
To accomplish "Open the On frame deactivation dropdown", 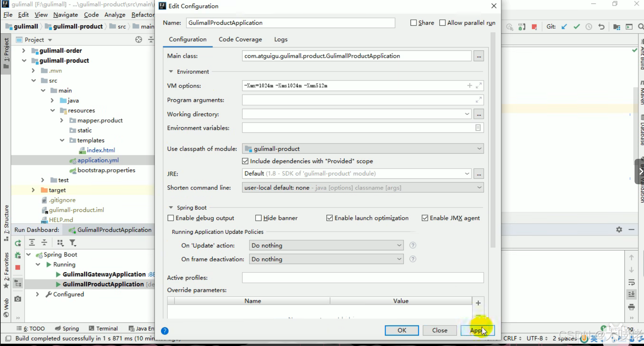I will (326, 259).
